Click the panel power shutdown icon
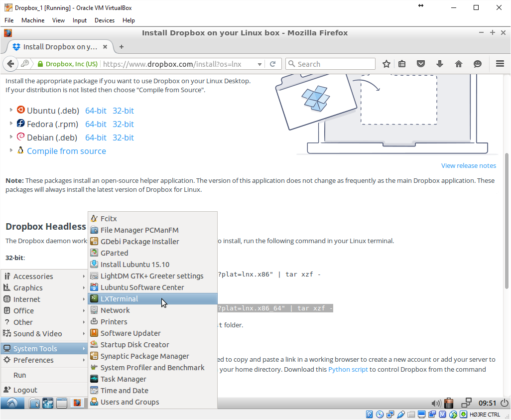 [x=505, y=403]
